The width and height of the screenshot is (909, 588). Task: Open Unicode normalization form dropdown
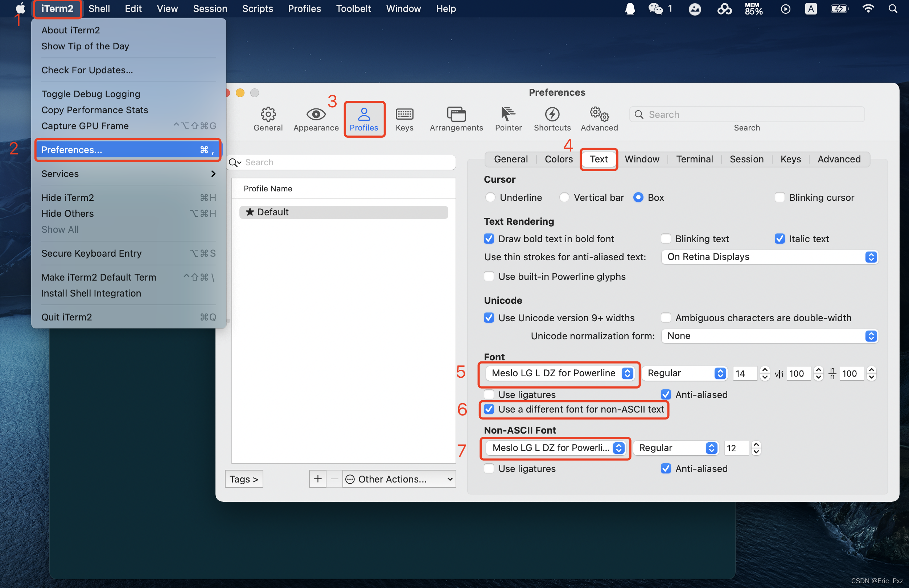coord(769,336)
